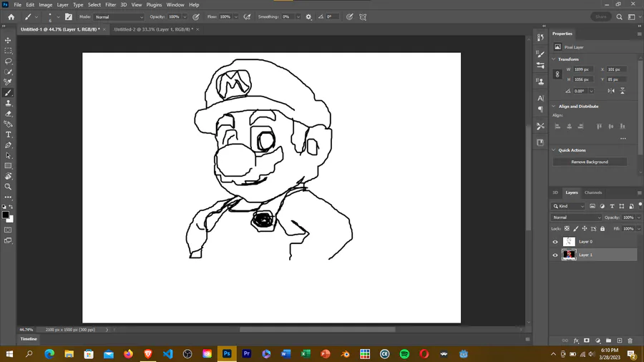The width and height of the screenshot is (644, 362).
Task: Open the Timeline panel label
Action: coord(29,339)
